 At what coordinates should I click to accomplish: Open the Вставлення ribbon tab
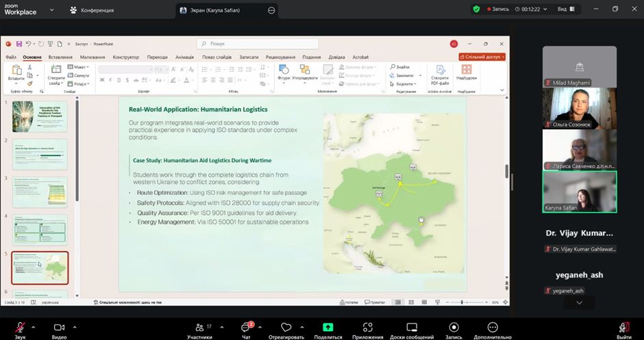click(x=60, y=57)
